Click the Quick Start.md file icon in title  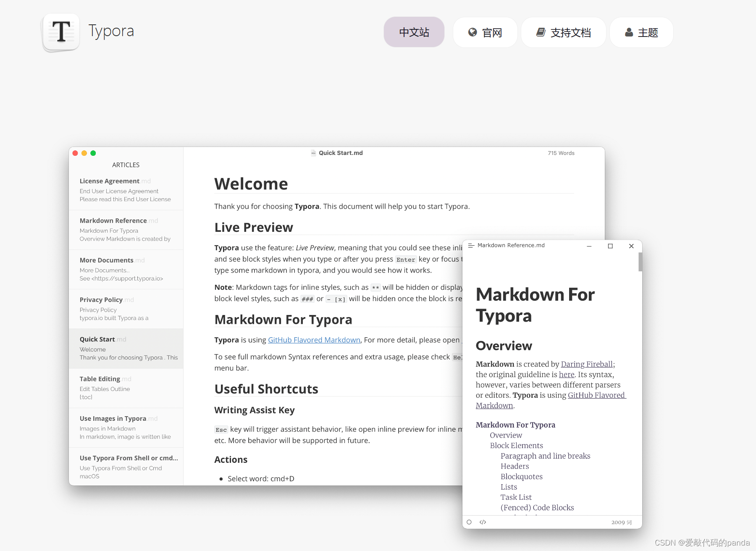pyautogui.click(x=313, y=153)
